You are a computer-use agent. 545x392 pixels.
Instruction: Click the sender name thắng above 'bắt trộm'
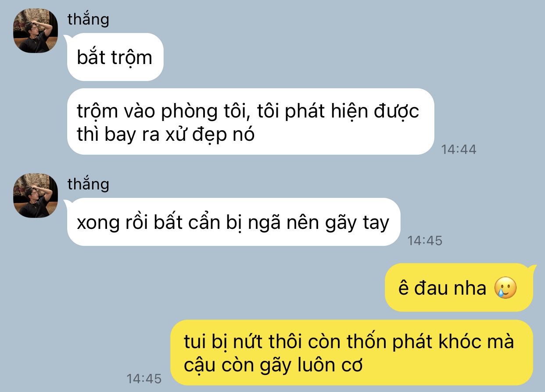coord(88,19)
